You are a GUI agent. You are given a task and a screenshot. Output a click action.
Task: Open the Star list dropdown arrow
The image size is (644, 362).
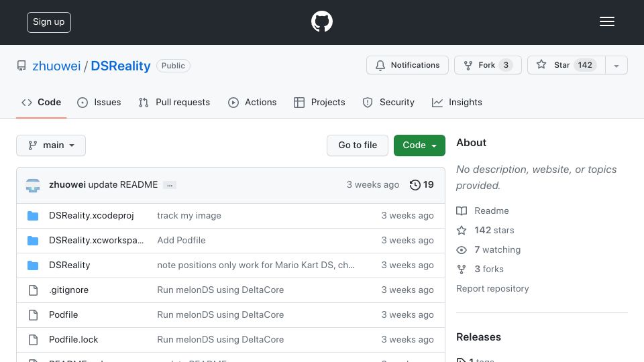pos(616,65)
